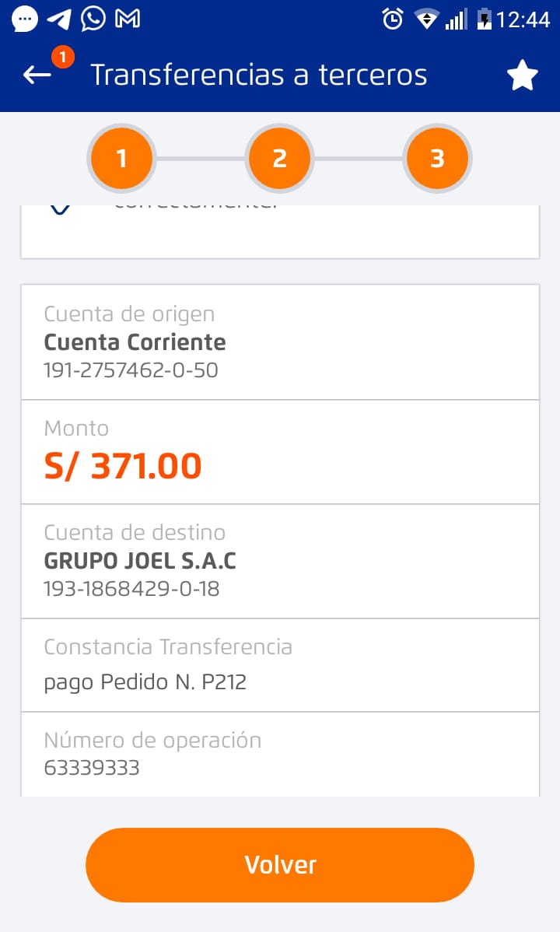Screen dimensions: 560x932
Task: Open the messages notification icon
Action: click(x=25, y=19)
